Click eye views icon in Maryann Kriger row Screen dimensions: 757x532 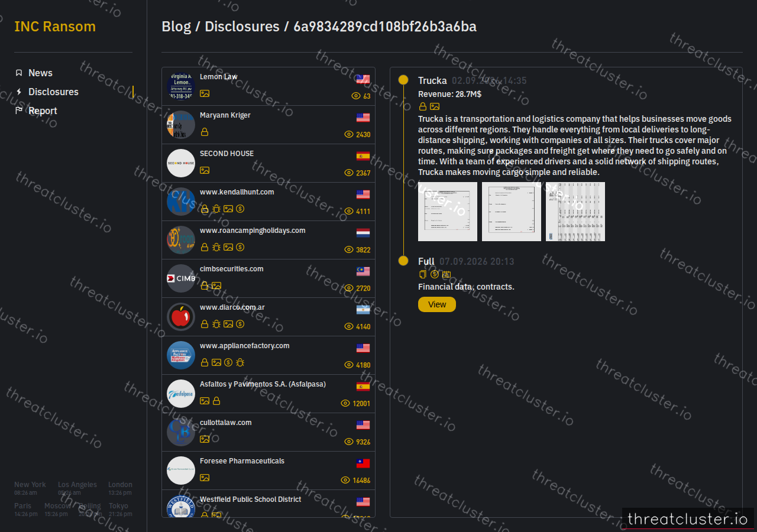(349, 134)
